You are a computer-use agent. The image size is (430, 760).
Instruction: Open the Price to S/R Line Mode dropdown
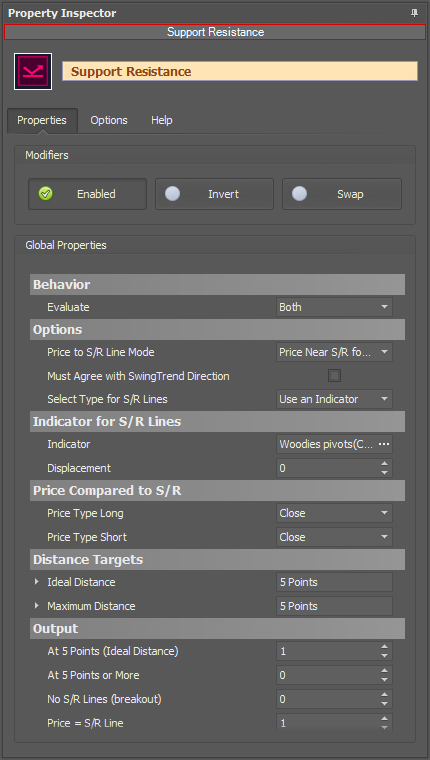[x=334, y=352]
